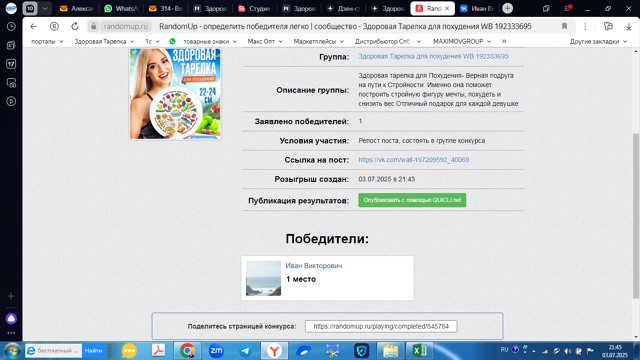Click RU language indicator in tray
This screenshot has width=640, height=360.
(504, 350)
